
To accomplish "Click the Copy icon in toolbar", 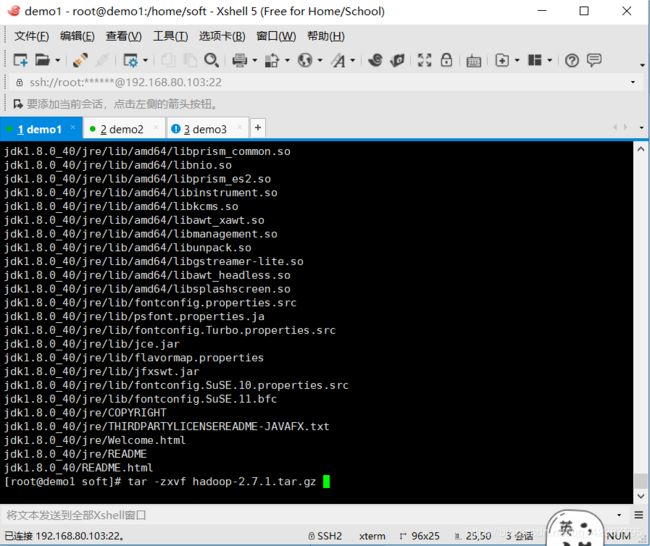I will tap(168, 61).
